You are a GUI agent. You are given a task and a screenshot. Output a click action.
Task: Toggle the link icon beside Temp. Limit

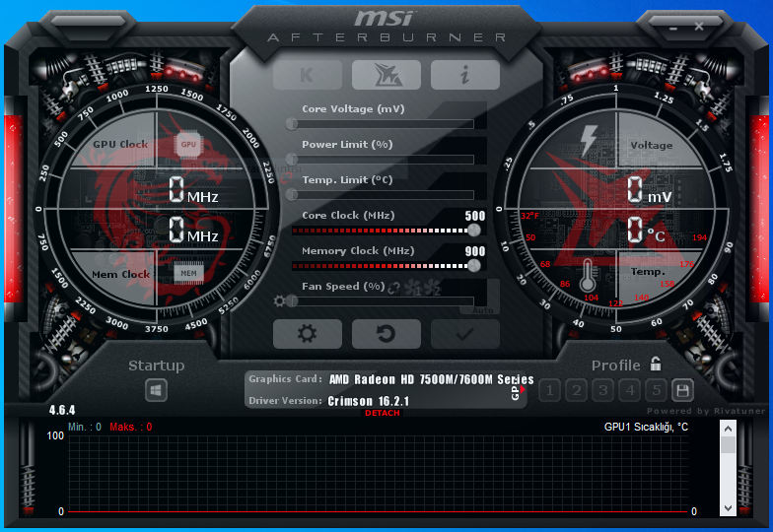[x=286, y=179]
